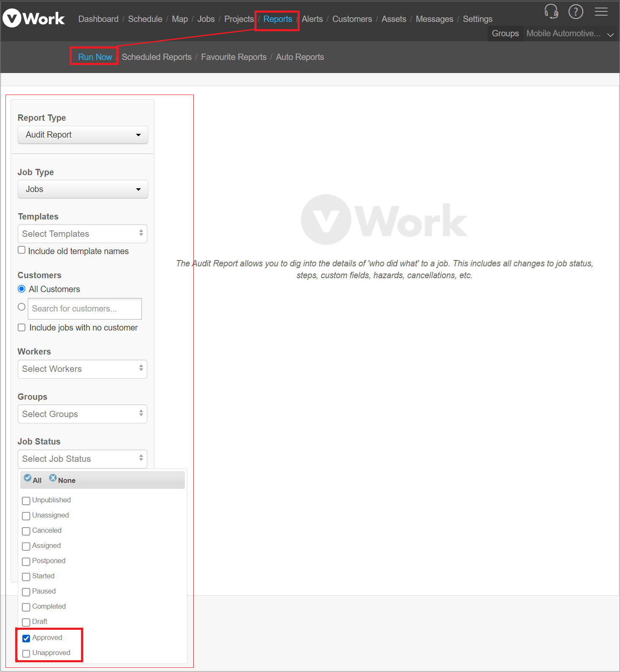Check the Unassigned status
This screenshot has width=620, height=672.
[26, 516]
